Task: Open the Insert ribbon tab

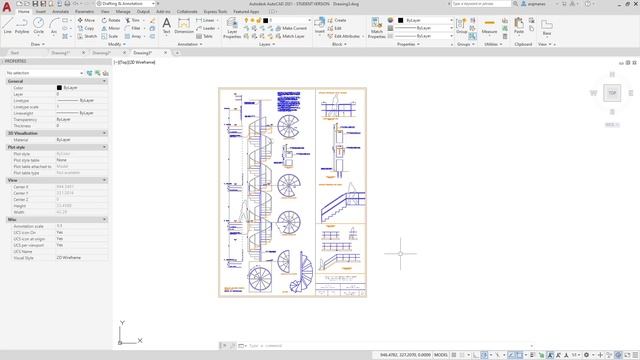Action: [41, 12]
